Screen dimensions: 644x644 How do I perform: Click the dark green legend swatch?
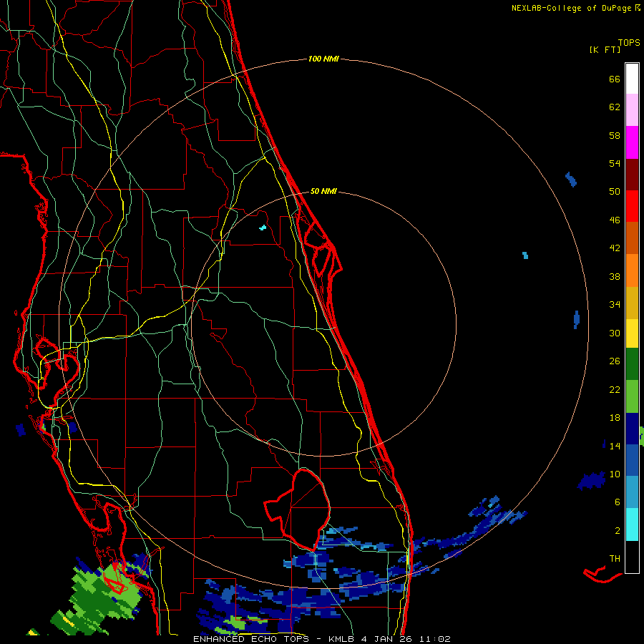[x=632, y=364]
